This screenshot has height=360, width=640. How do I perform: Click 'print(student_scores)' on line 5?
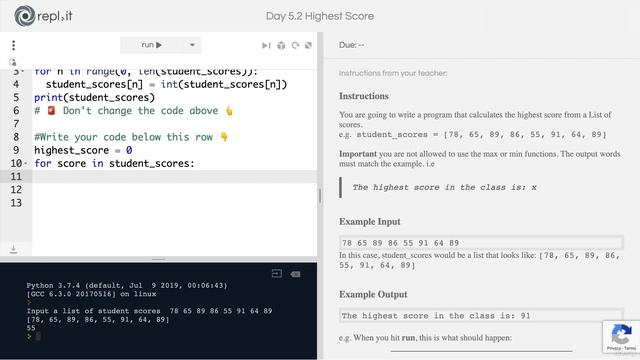tap(94, 98)
